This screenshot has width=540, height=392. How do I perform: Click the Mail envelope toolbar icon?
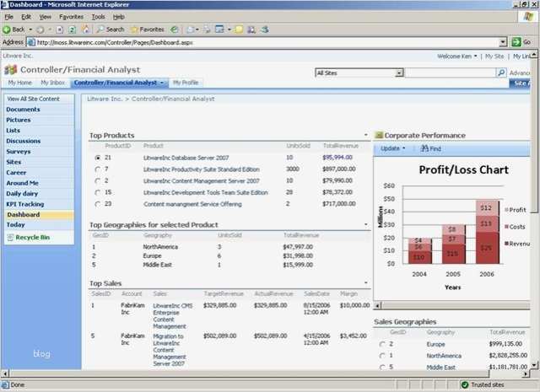click(190, 30)
